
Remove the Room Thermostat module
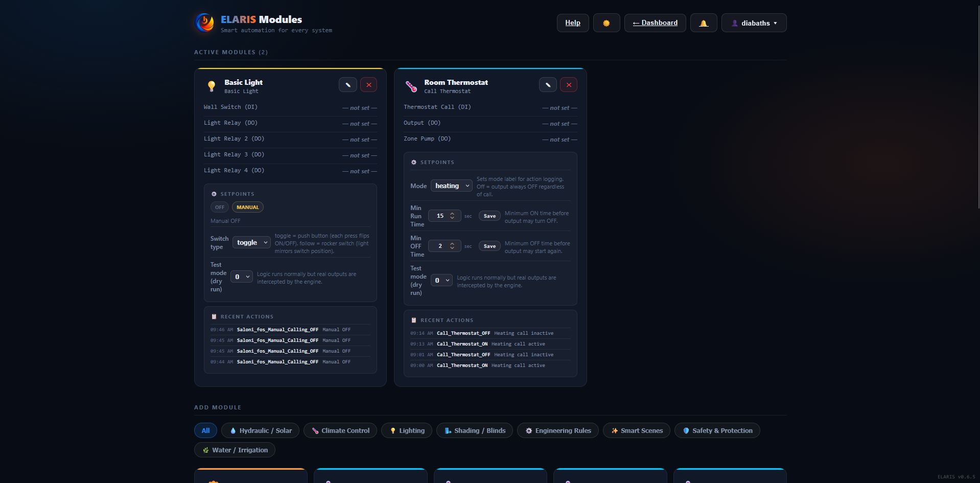(569, 85)
